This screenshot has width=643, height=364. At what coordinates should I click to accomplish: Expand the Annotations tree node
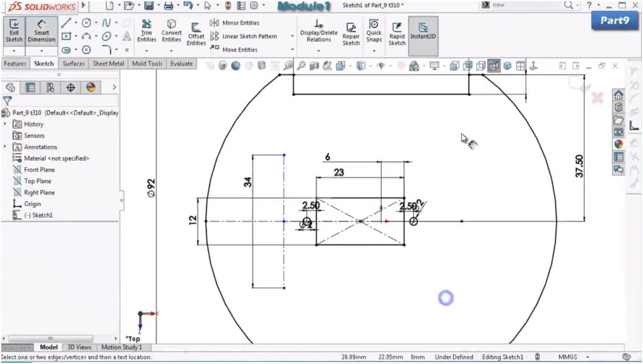pos(5,147)
